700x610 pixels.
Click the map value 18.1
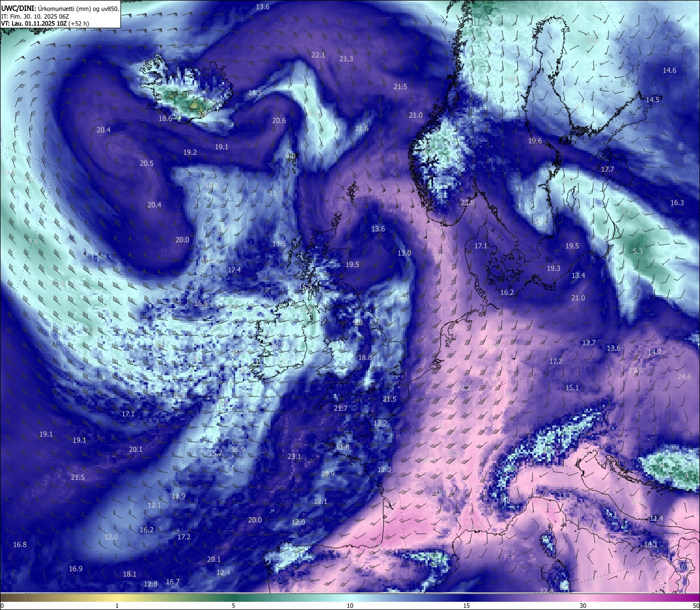(x=130, y=574)
